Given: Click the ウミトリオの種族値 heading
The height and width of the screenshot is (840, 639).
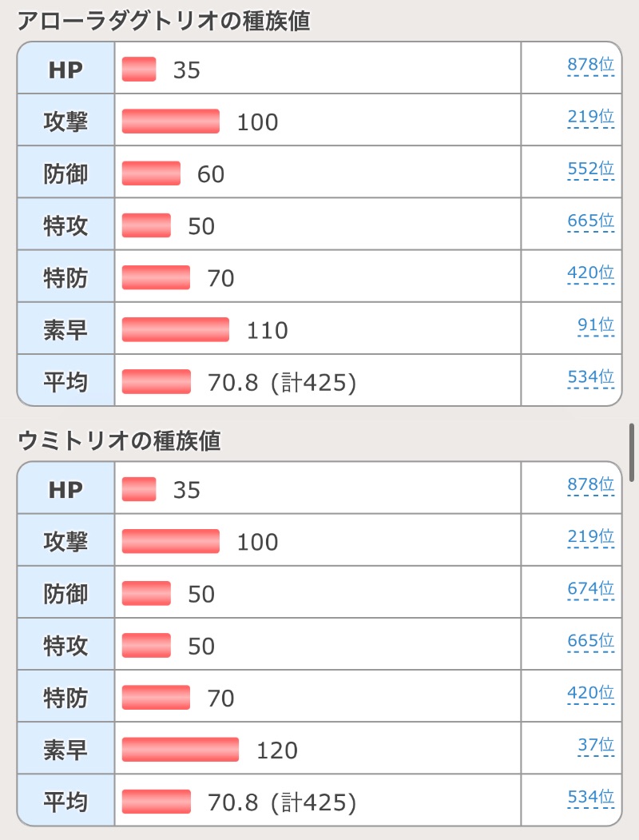Looking at the screenshot, I should [x=118, y=440].
